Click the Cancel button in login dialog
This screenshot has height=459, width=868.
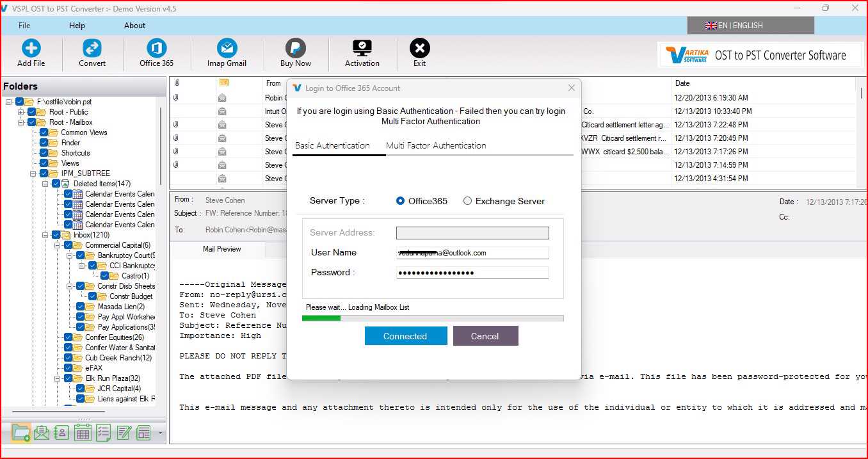(x=485, y=336)
